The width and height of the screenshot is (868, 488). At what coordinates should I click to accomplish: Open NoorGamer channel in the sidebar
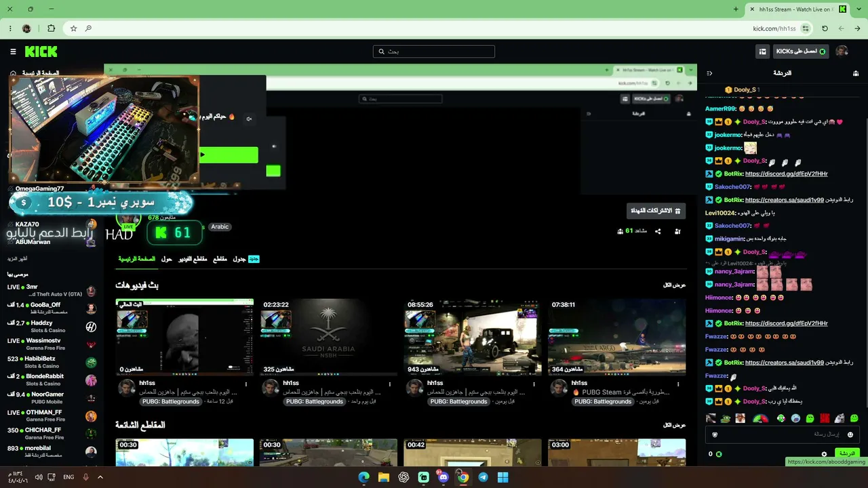click(52, 398)
